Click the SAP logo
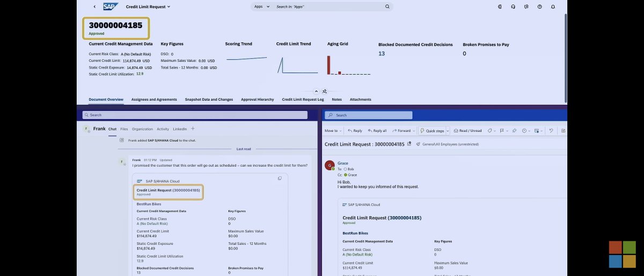Viewport: 644px width, 276px height. click(x=111, y=6)
